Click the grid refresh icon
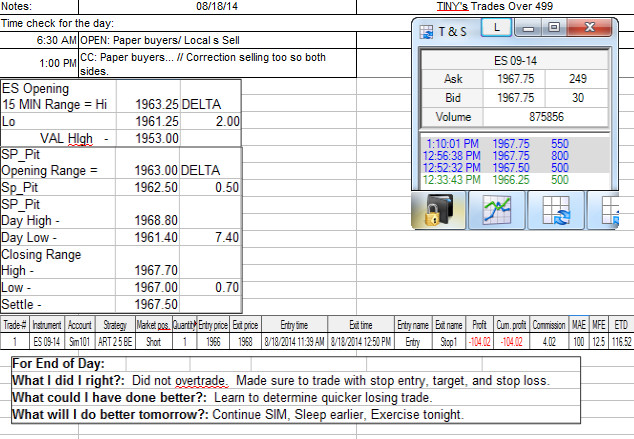634x439 pixels. coord(556,210)
